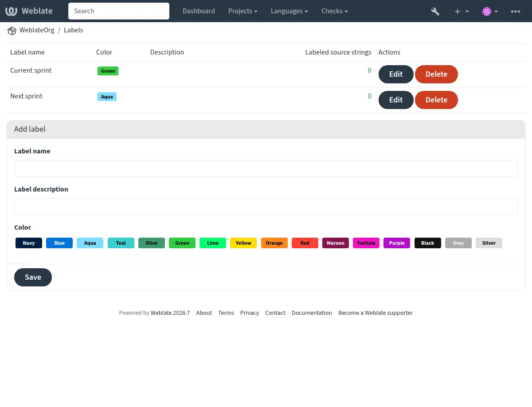Focus the Label name field
Viewport: 532px width, 407px height.
pos(266,168)
